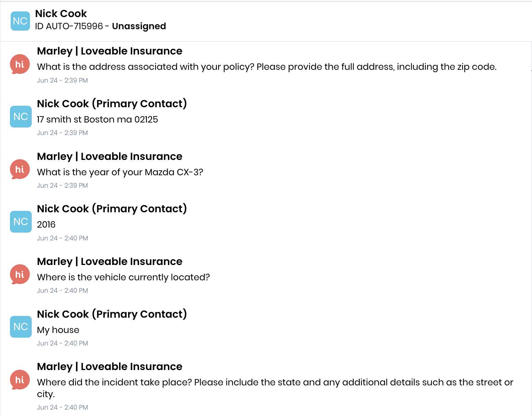The width and height of the screenshot is (532, 416).
Task: Click the message '17 smith st Boston ma 02125'
Action: click(x=97, y=119)
